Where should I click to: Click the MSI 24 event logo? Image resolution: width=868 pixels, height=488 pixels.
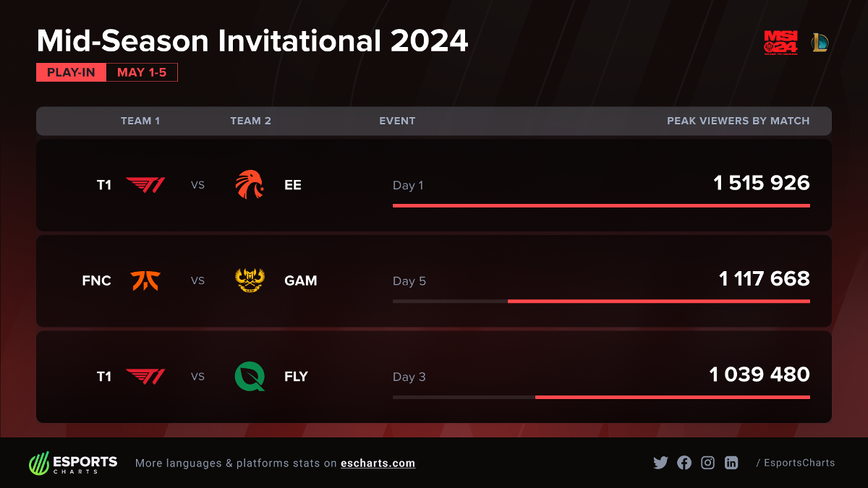point(780,43)
